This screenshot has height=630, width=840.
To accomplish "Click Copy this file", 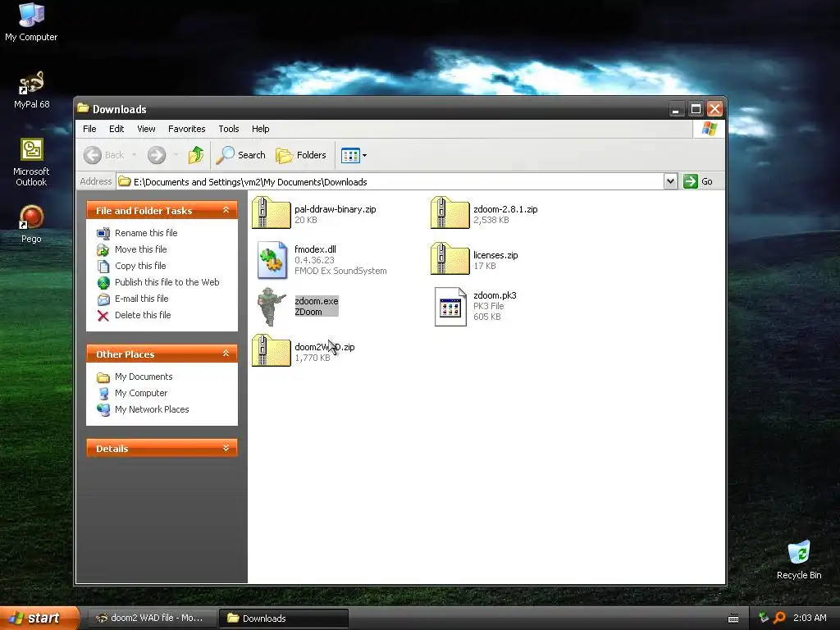I will tap(140, 266).
